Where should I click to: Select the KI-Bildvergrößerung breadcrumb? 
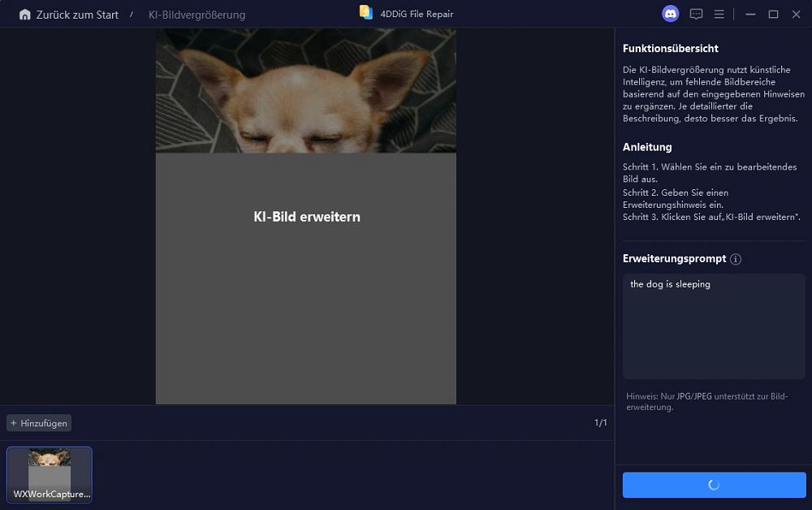(x=197, y=15)
